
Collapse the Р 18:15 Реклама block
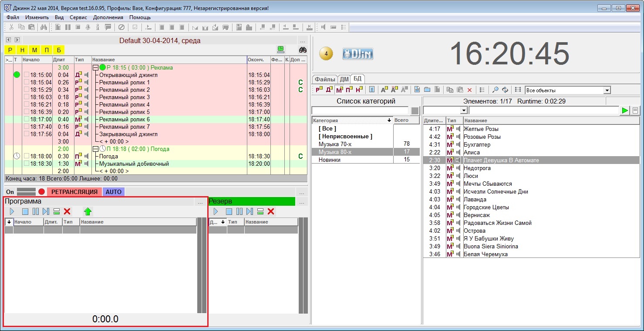95,67
